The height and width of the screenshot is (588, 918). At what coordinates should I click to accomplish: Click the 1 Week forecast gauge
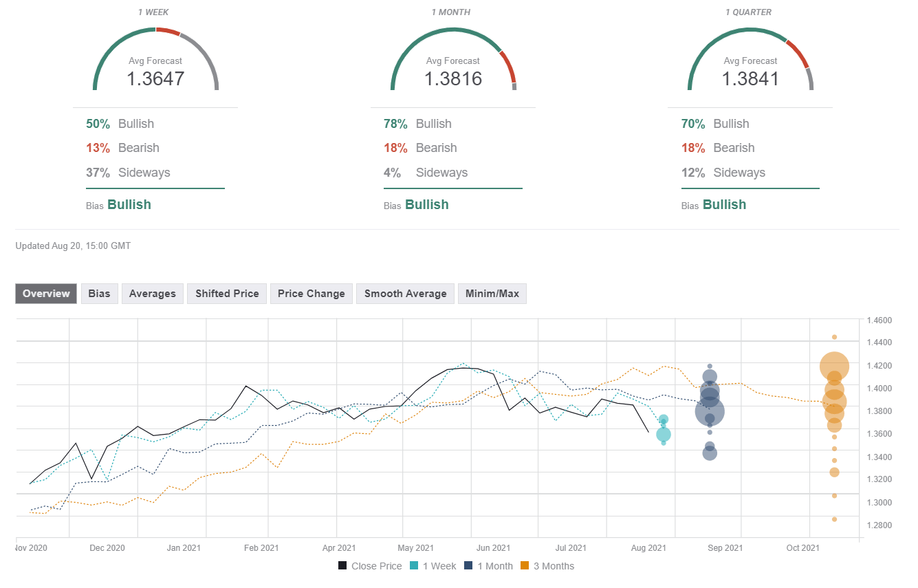pos(155,61)
